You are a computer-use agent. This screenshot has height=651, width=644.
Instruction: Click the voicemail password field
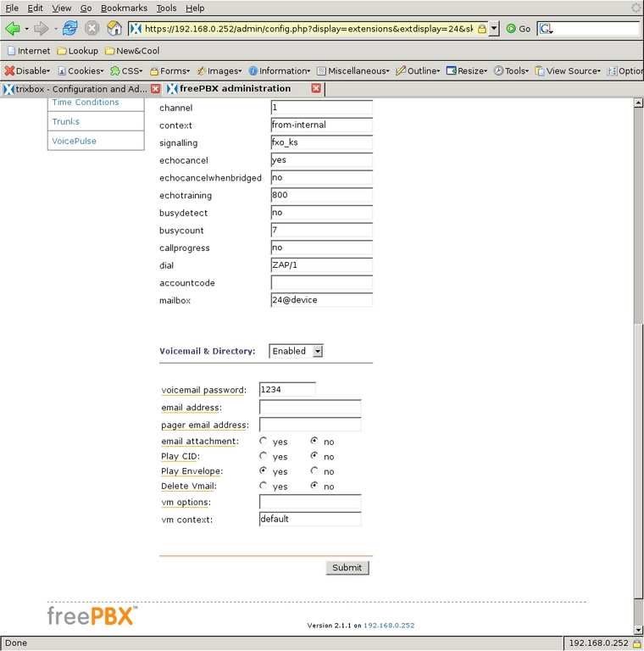click(x=287, y=390)
